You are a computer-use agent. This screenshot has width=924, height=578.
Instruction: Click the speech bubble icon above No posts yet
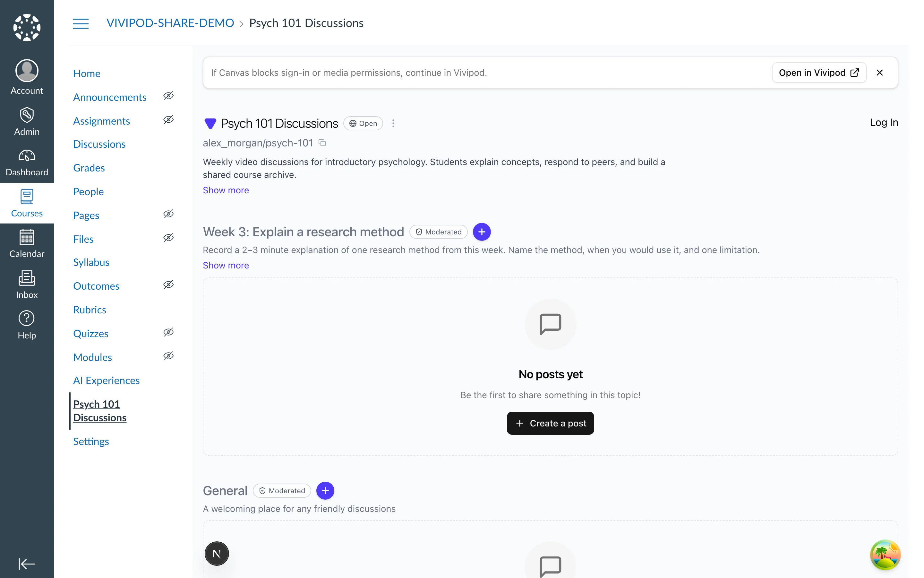point(551,324)
